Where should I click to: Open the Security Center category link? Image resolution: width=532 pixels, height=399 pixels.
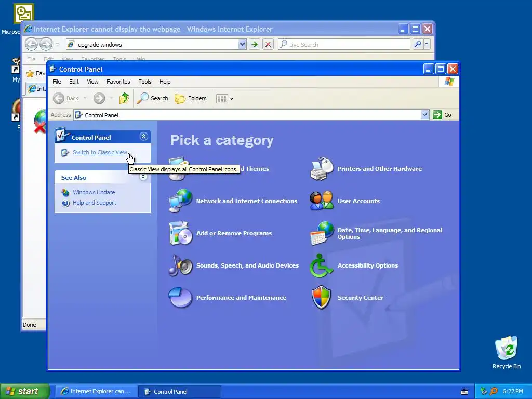(x=361, y=298)
